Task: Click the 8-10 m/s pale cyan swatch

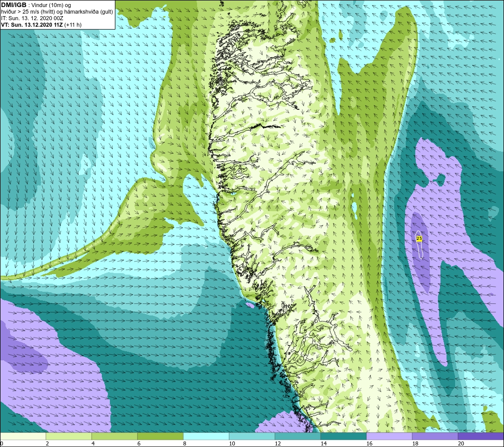Action: 206,436
